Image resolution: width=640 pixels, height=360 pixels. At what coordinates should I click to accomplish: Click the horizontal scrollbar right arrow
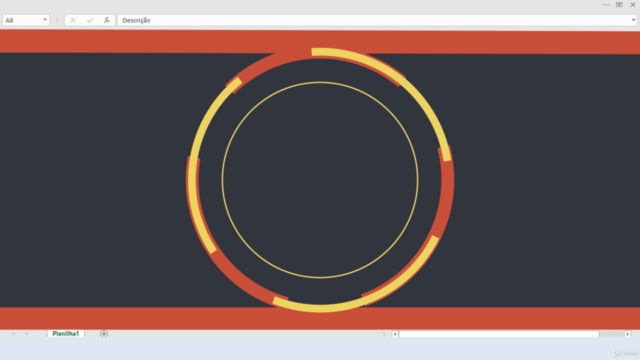click(x=627, y=334)
